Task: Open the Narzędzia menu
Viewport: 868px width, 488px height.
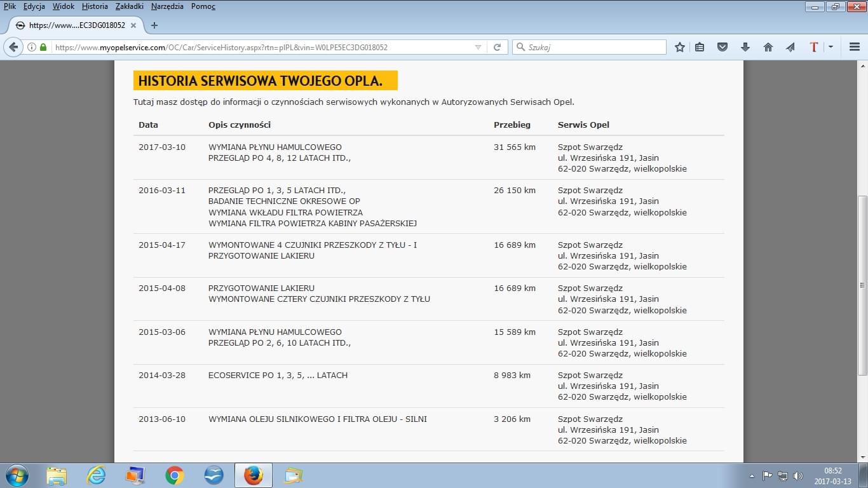Action: pos(167,6)
